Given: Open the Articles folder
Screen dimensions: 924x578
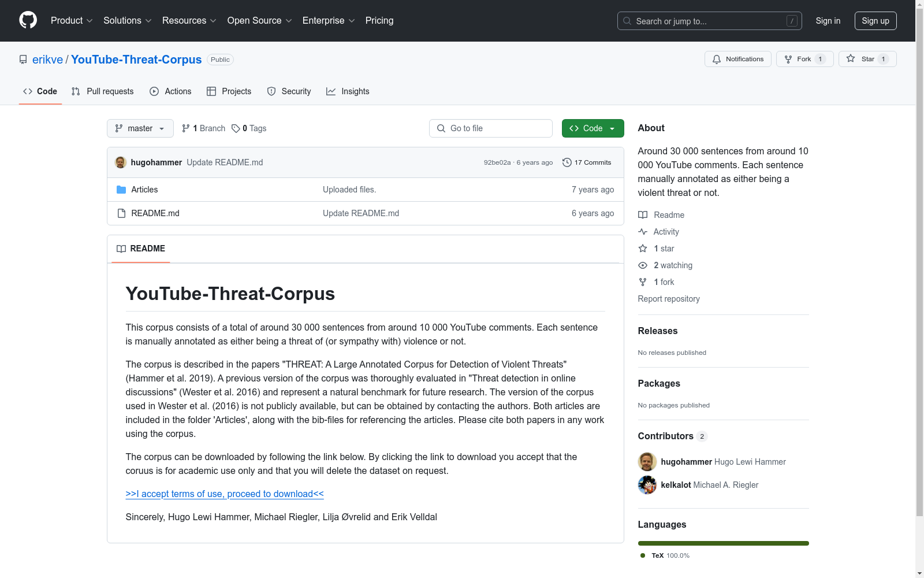Looking at the screenshot, I should point(144,190).
